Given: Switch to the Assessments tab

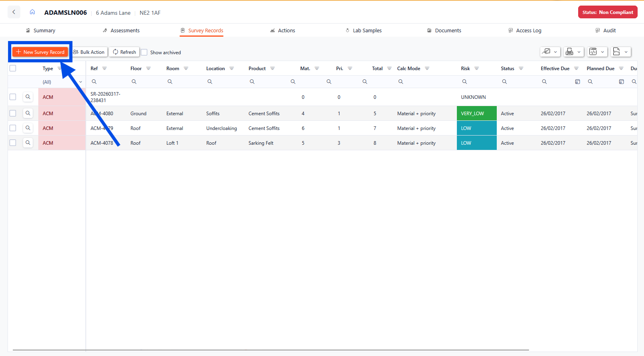Looking at the screenshot, I should tap(124, 30).
